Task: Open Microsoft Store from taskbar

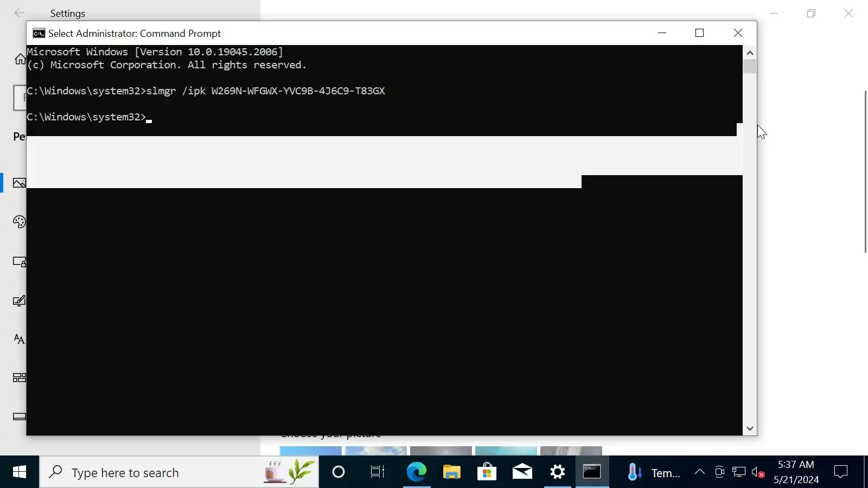Action: click(x=487, y=472)
